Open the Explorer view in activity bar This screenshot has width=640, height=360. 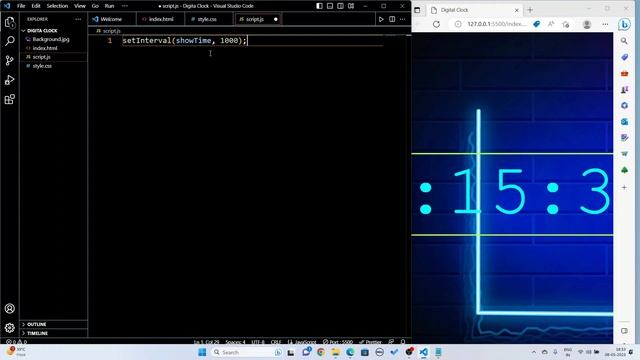pyautogui.click(x=10, y=22)
